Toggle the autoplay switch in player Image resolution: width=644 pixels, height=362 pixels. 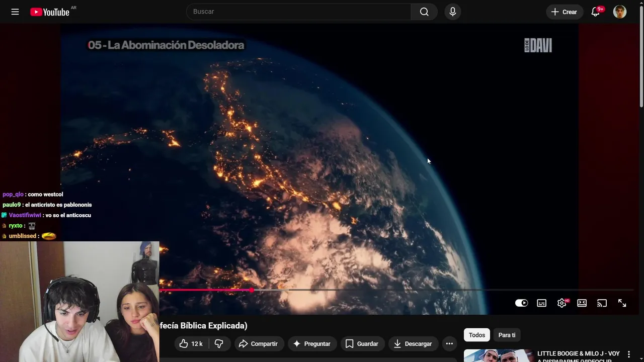(521, 303)
